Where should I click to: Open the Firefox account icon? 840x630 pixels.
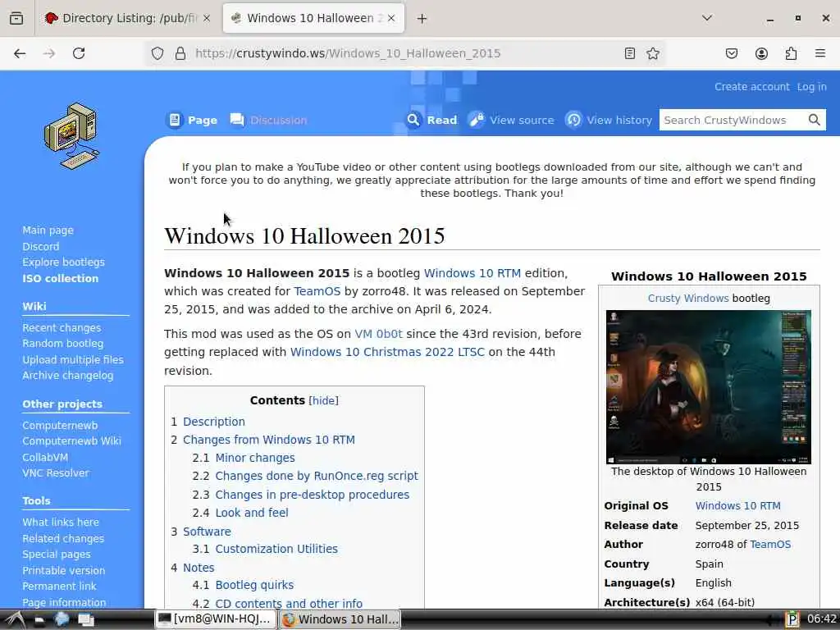(x=761, y=53)
